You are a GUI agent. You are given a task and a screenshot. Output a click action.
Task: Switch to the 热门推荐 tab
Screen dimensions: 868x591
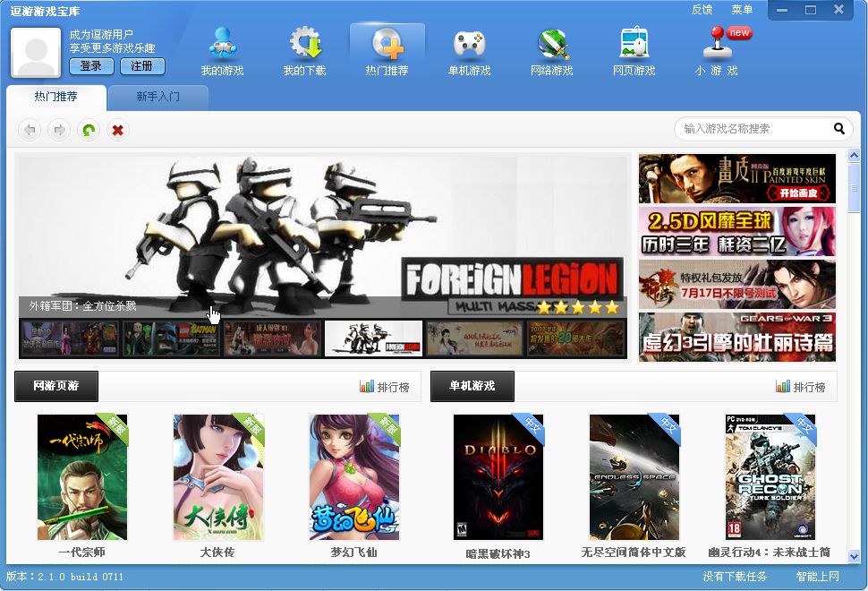click(55, 97)
